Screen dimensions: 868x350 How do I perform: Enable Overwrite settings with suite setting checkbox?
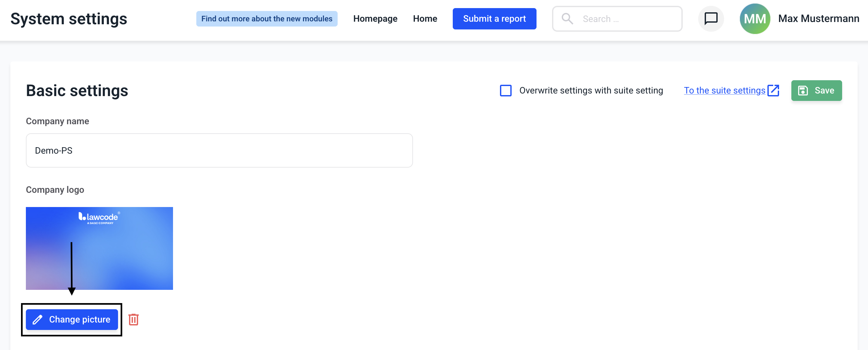[505, 90]
